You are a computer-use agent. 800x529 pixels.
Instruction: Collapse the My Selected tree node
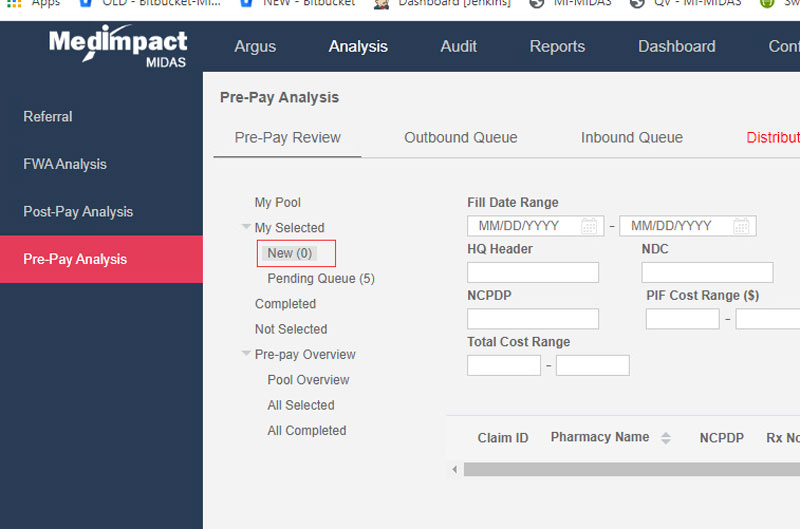pos(246,226)
